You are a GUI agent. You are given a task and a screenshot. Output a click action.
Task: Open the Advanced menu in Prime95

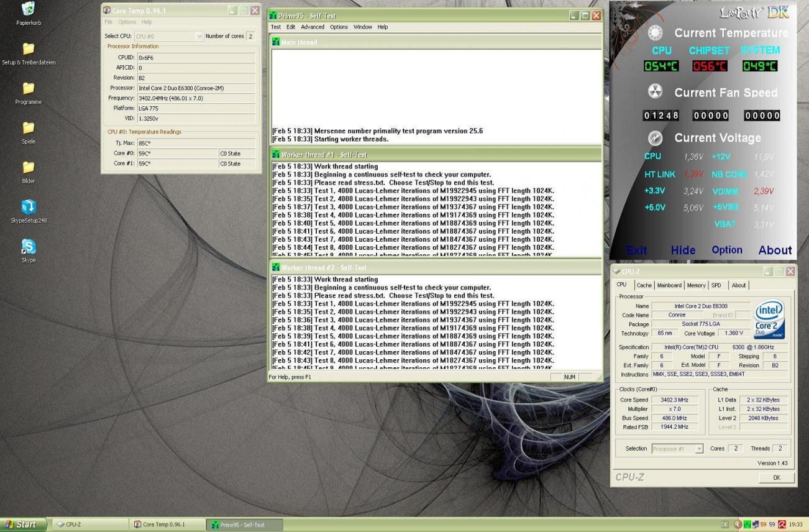pos(313,27)
